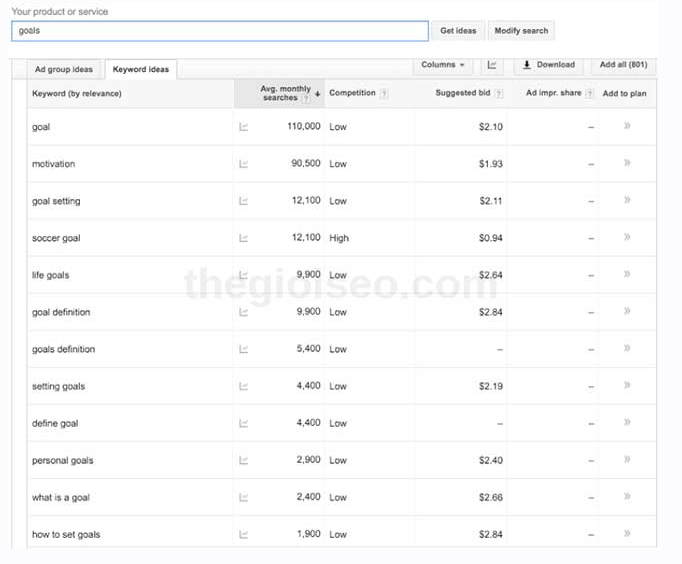Click the $2.66 suggested bid value

pyautogui.click(x=491, y=497)
